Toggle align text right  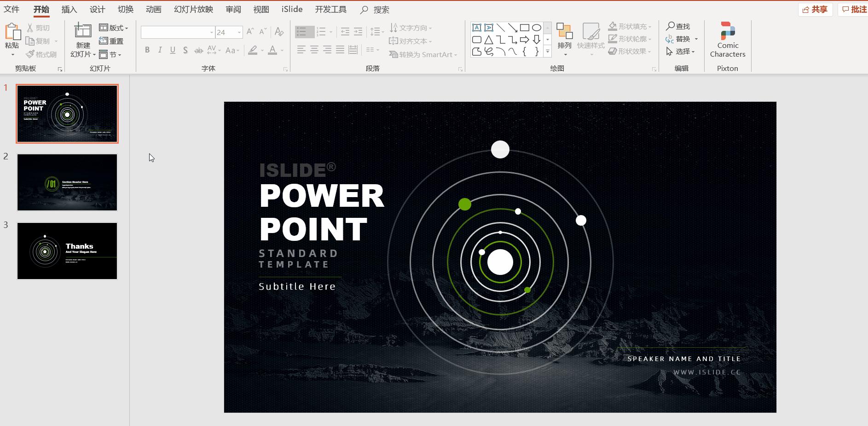click(x=327, y=50)
